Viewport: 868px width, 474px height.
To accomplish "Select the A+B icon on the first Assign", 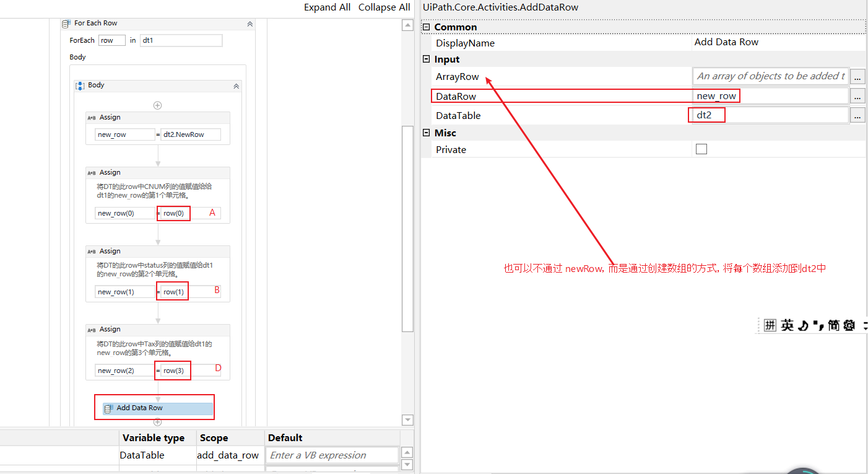I will [x=92, y=117].
